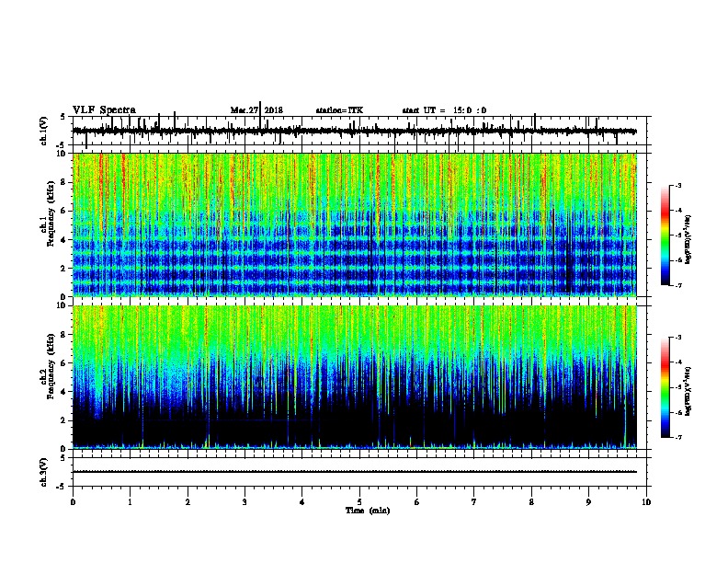Click the "Time (min)" axis label
This screenshot has width=728, height=563.
(x=368, y=511)
